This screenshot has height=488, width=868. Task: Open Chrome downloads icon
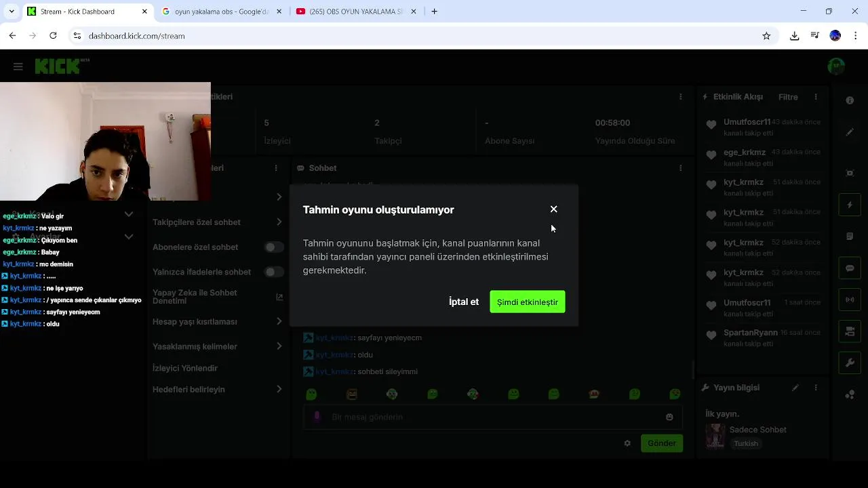[794, 36]
